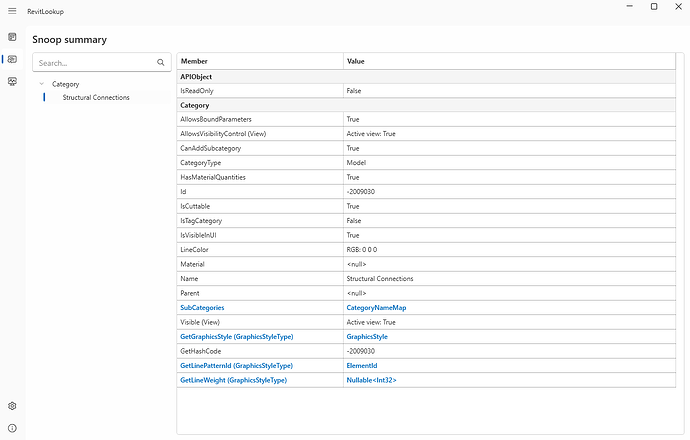
Task: Collapse the Category tree node
Action: [x=42, y=84]
